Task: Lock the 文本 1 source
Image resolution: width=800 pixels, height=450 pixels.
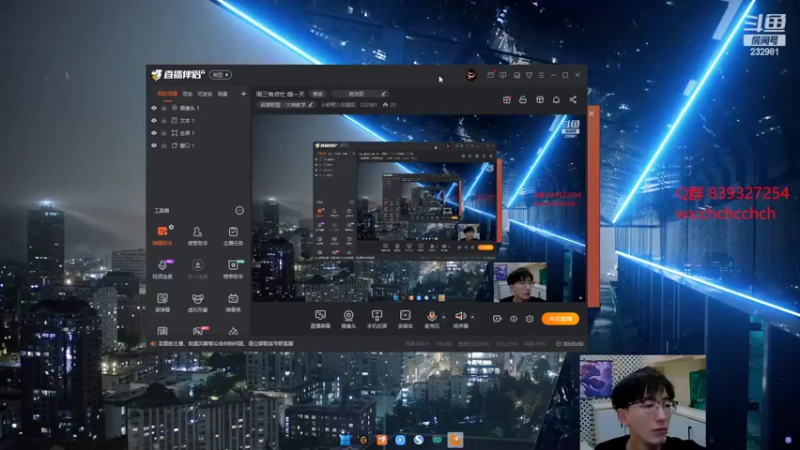Action: click(164, 120)
